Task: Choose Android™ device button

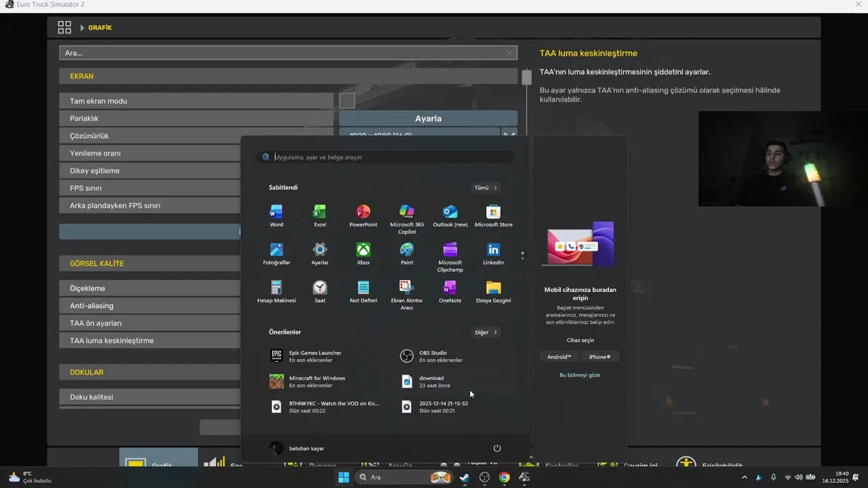Action: (x=559, y=357)
